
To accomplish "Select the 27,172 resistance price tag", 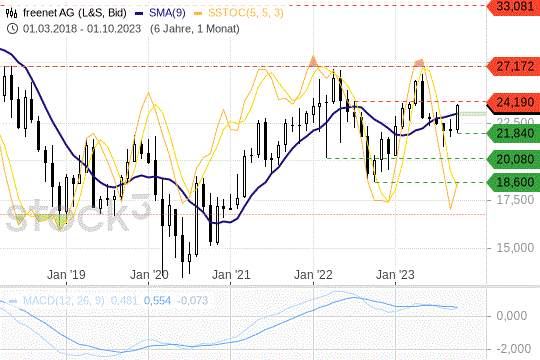I will point(513,66).
